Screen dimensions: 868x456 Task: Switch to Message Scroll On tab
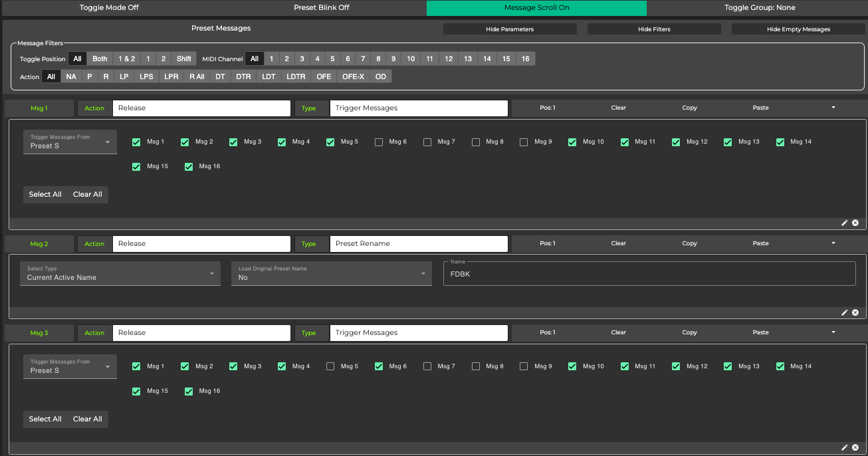point(536,8)
